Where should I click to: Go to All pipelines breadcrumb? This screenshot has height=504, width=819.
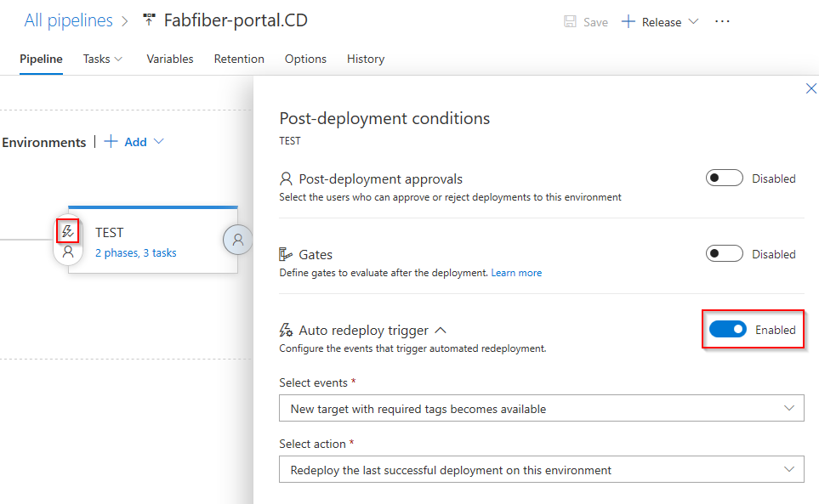pos(68,20)
